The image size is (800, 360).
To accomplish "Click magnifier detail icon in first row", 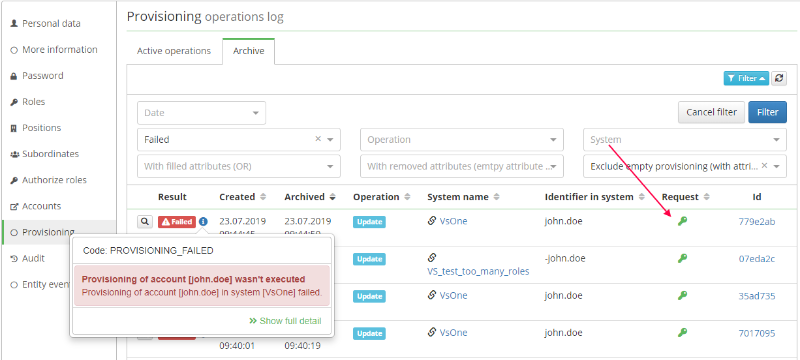I will [x=145, y=222].
